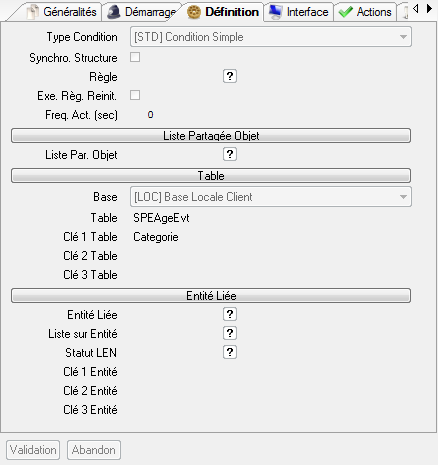Open the Type Condition dropdown
Screen dimensions: 438x465
click(271, 37)
